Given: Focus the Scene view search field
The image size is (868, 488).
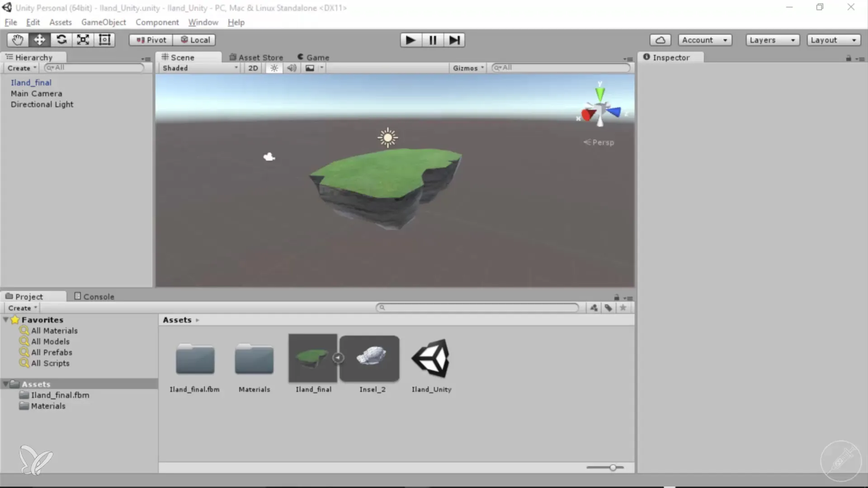Looking at the screenshot, I should [x=561, y=68].
